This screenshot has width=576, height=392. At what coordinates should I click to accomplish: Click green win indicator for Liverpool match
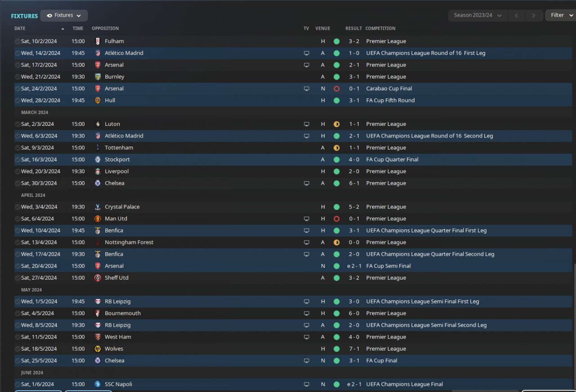336,171
